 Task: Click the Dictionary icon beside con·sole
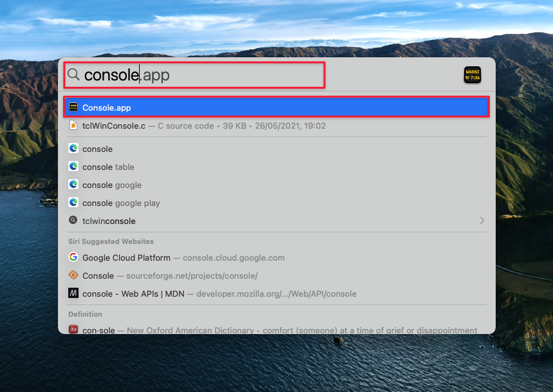[x=73, y=330]
